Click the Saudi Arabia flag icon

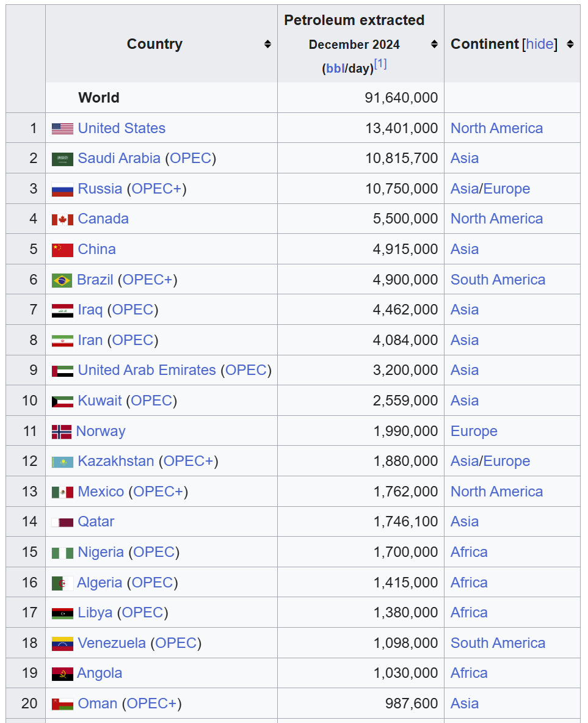(62, 159)
